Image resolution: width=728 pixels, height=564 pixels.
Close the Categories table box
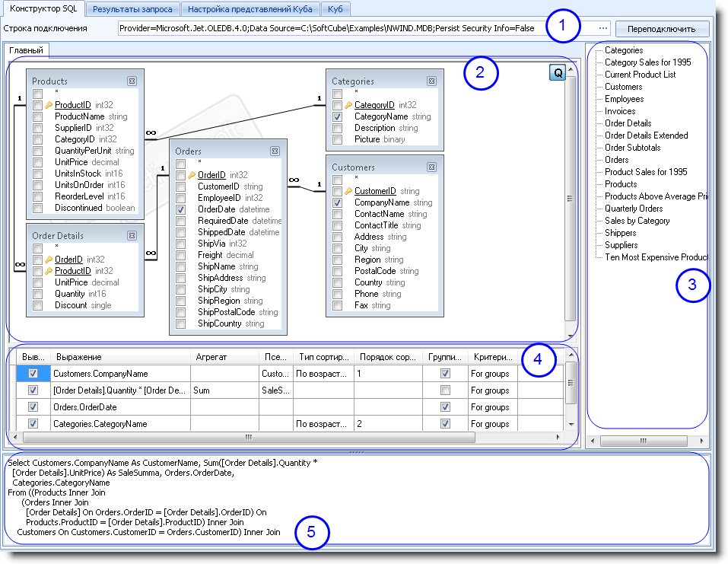431,81
